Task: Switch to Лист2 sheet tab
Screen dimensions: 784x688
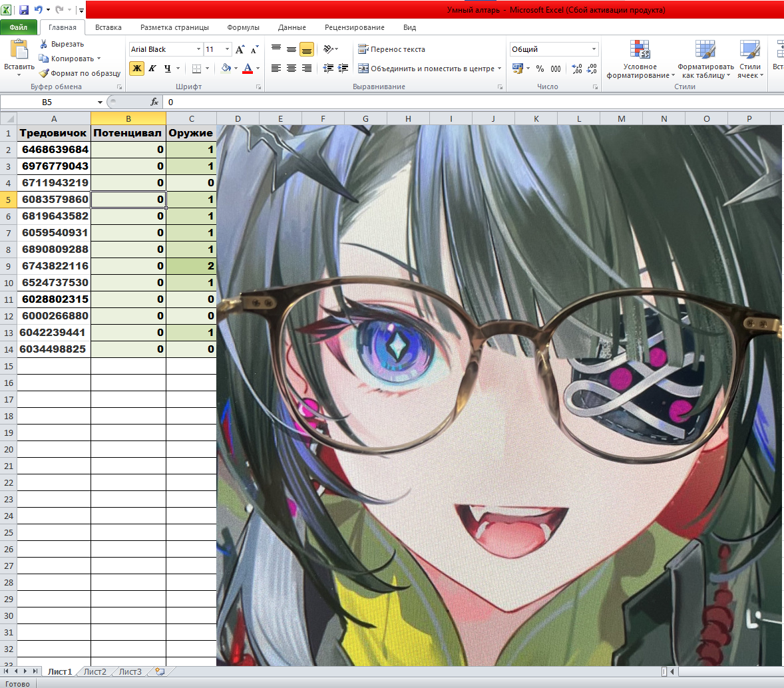Action: point(95,671)
